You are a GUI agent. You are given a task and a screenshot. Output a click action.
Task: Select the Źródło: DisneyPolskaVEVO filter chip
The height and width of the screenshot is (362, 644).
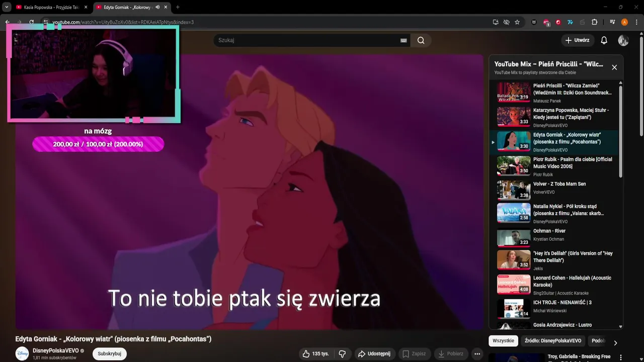(553, 341)
